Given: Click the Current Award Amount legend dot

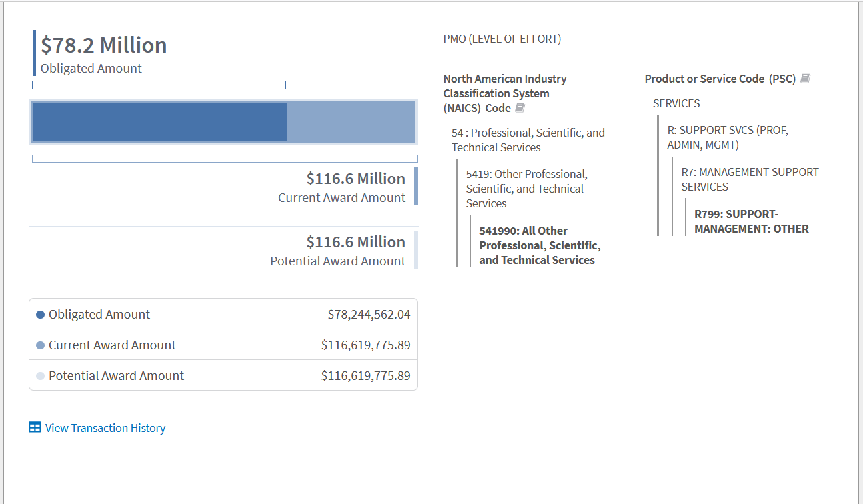Looking at the screenshot, I should click(40, 345).
